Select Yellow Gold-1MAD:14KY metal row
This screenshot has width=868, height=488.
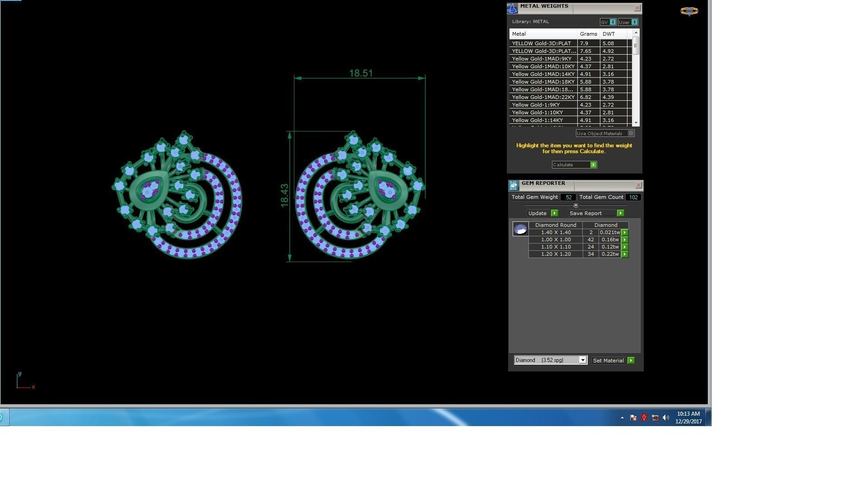(x=543, y=74)
